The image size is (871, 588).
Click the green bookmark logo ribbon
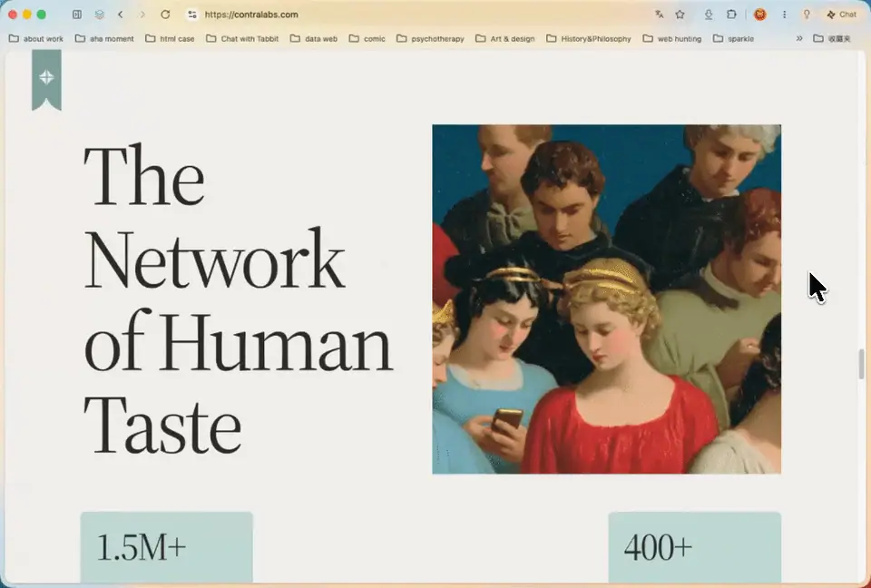[46, 80]
